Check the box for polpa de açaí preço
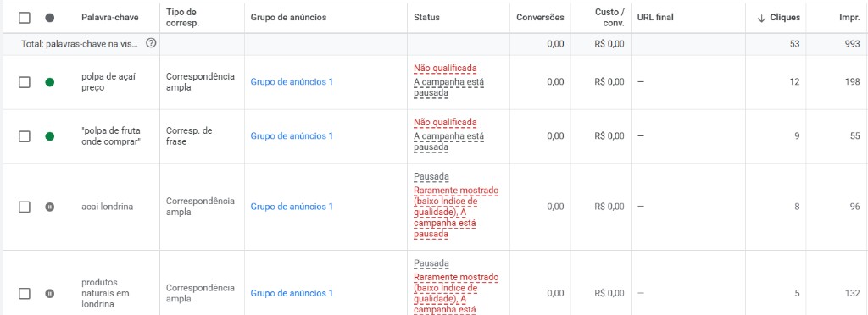The image size is (868, 315). [x=25, y=82]
